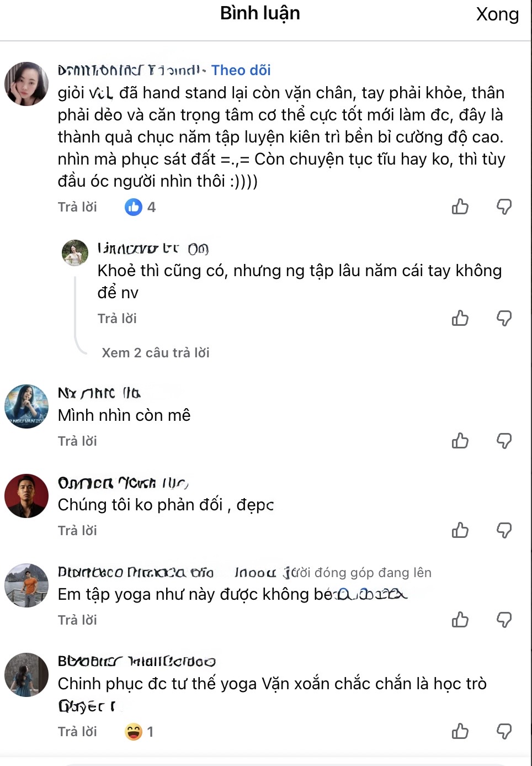This screenshot has width=532, height=766.
Task: Reply to the first comment with 'Trả lời'
Action: [77, 207]
